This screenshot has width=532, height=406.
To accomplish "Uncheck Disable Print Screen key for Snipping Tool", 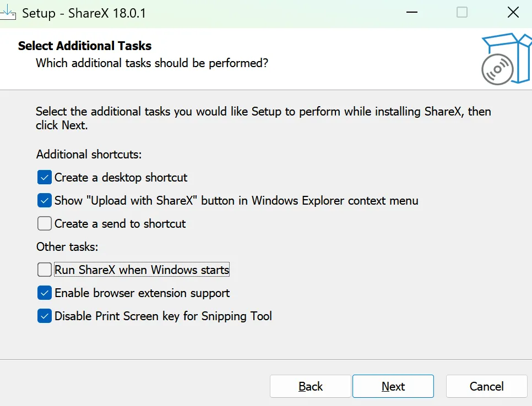I will click(45, 316).
